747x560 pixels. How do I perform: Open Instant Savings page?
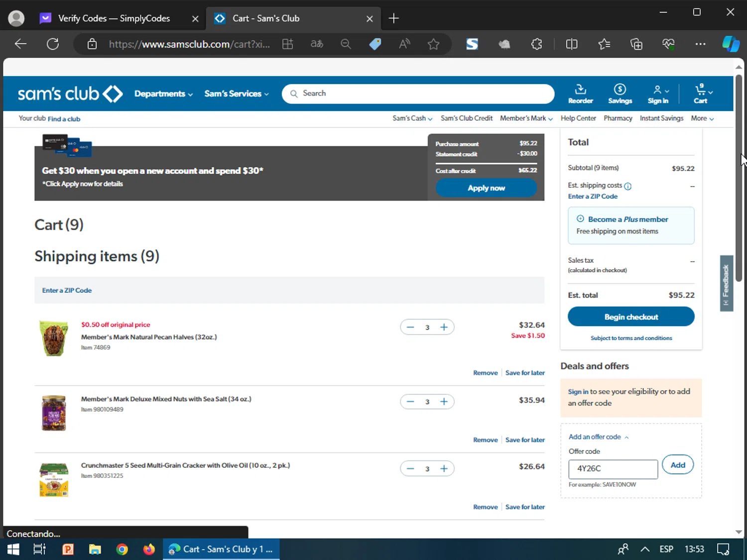pyautogui.click(x=661, y=118)
